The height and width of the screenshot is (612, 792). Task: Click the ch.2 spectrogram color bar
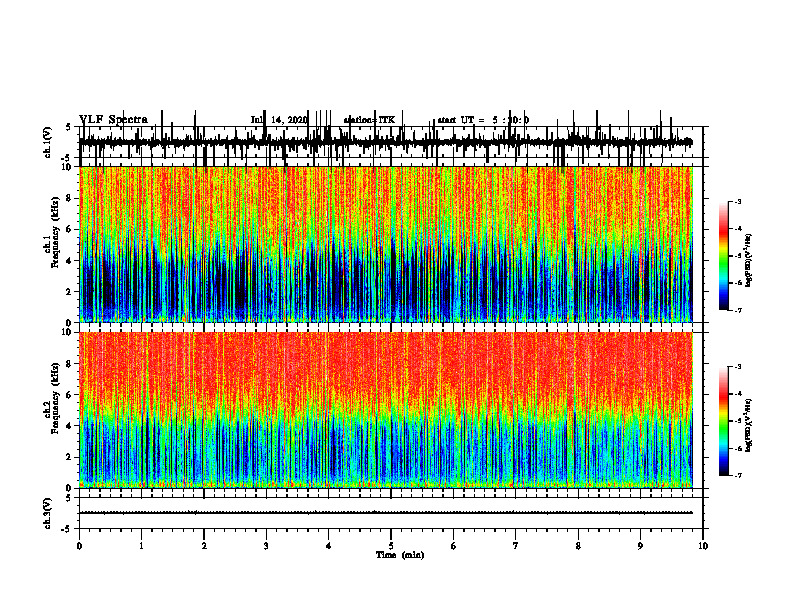(723, 421)
